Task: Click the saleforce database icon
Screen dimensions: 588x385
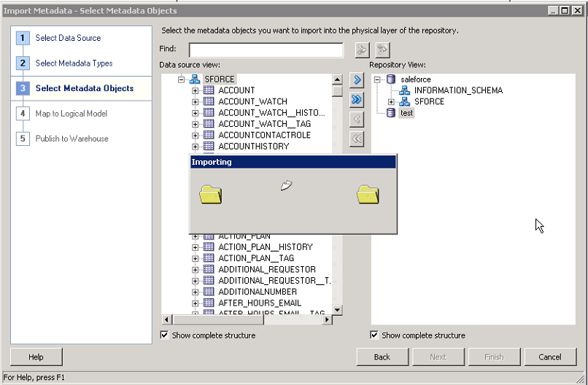Action: click(x=390, y=79)
